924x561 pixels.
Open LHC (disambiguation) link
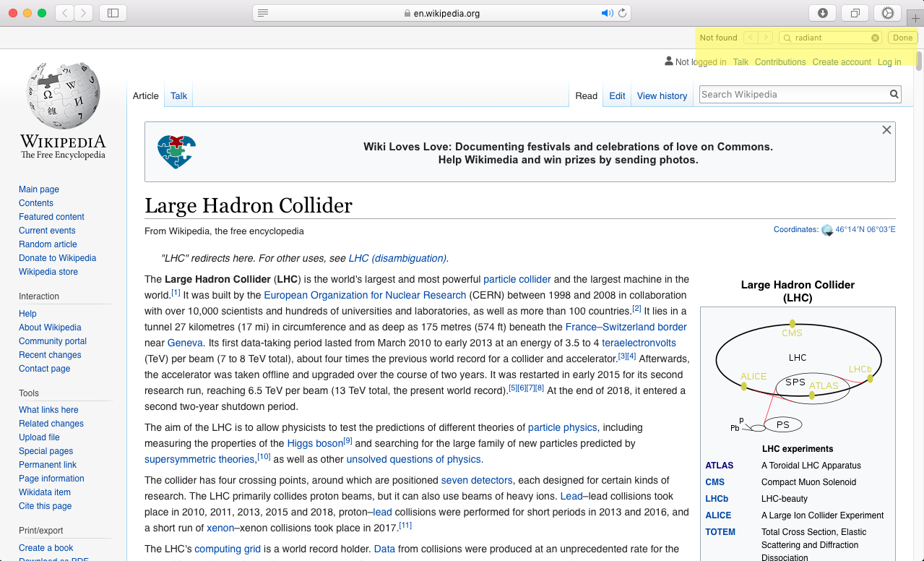pyautogui.click(x=398, y=258)
